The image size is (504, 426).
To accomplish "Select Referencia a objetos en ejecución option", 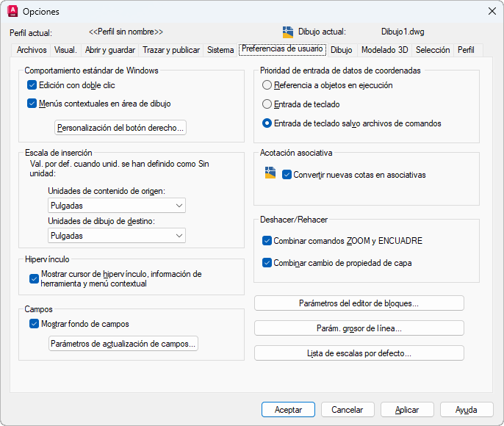I will pos(267,85).
